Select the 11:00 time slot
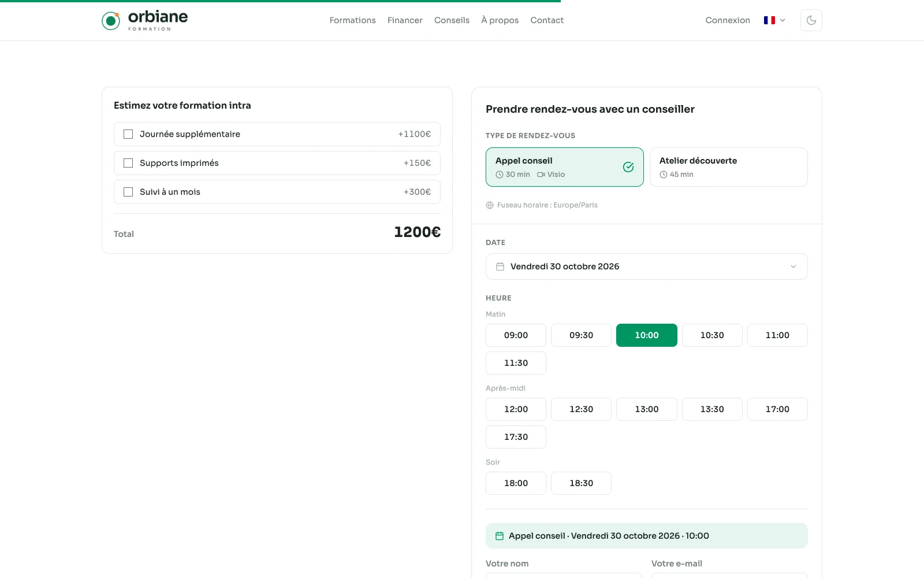 pos(777,335)
